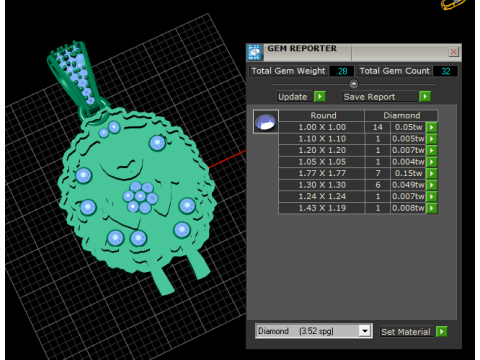Open the Diamond material dropdown

[365, 331]
